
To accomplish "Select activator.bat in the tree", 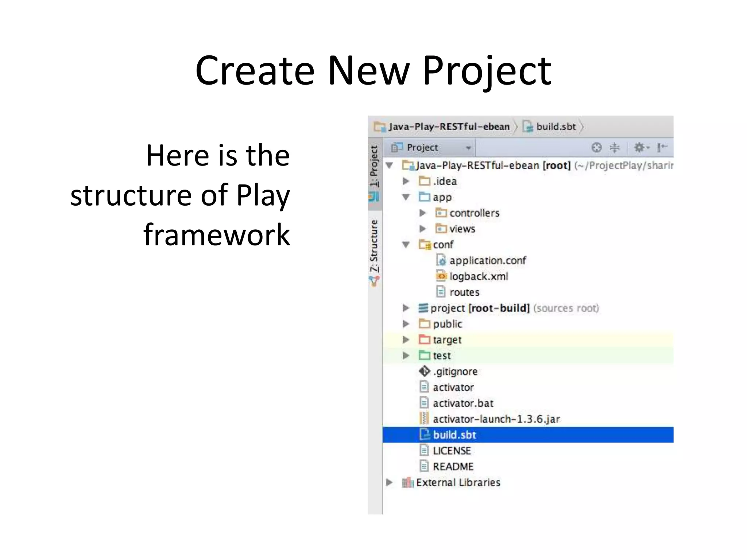I will click(463, 403).
